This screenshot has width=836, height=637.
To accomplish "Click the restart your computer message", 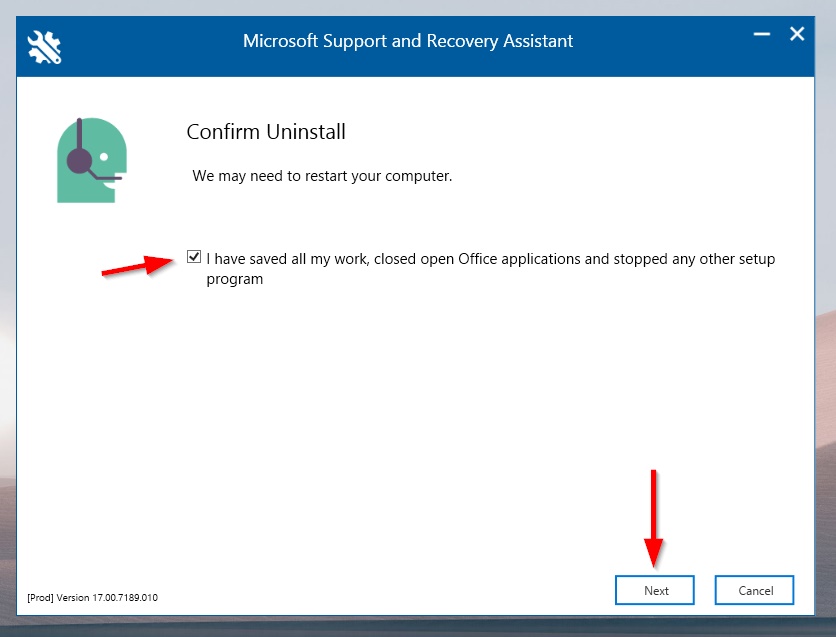I will point(322,176).
